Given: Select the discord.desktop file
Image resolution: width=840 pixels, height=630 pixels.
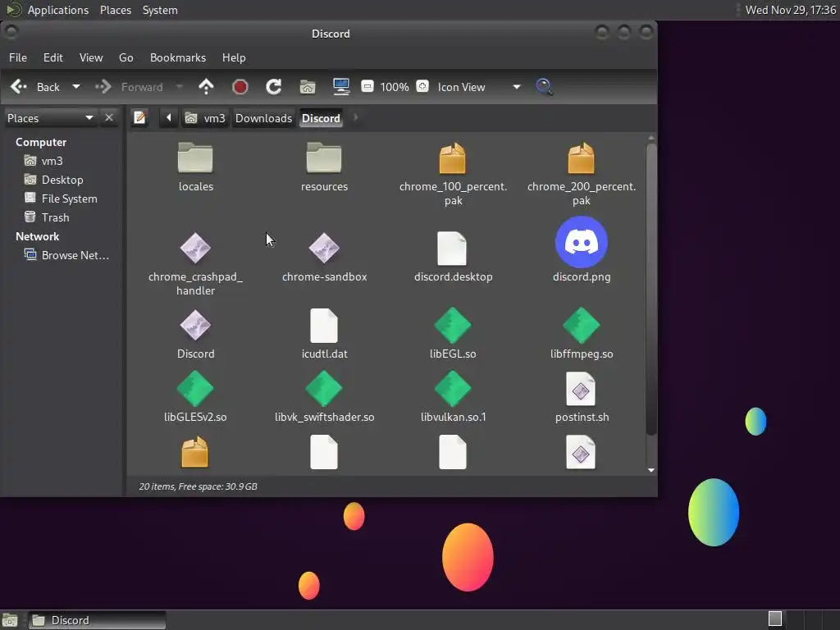Looking at the screenshot, I should [453, 257].
